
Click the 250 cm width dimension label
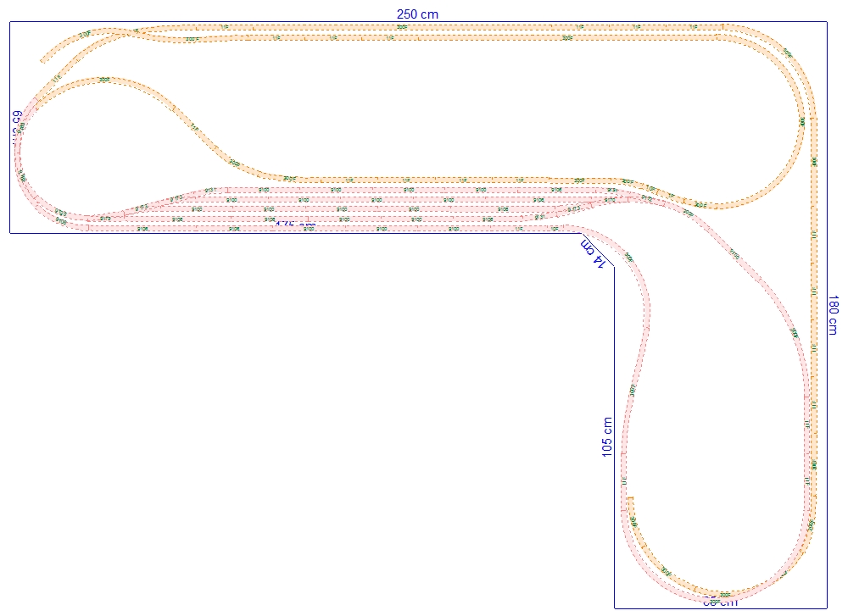417,14
